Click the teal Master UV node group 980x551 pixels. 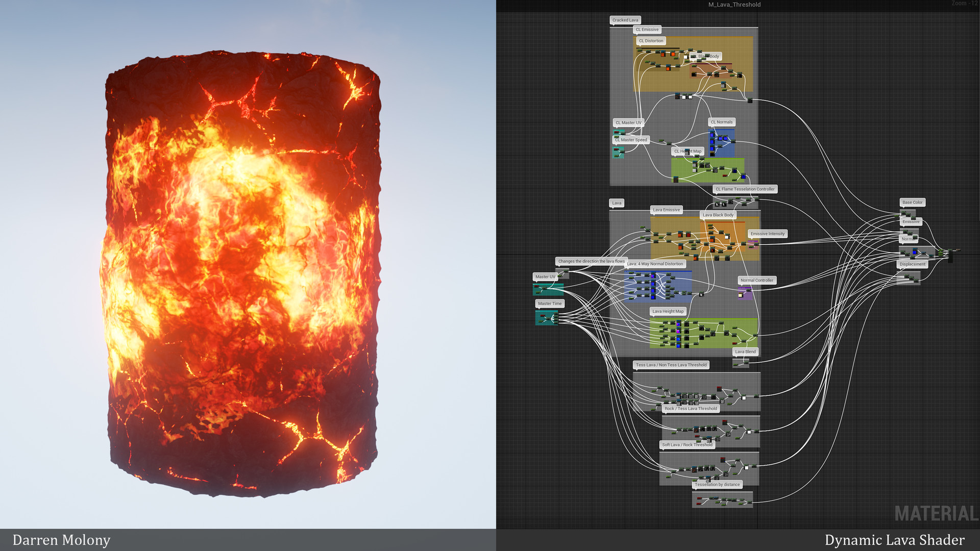pyautogui.click(x=548, y=290)
